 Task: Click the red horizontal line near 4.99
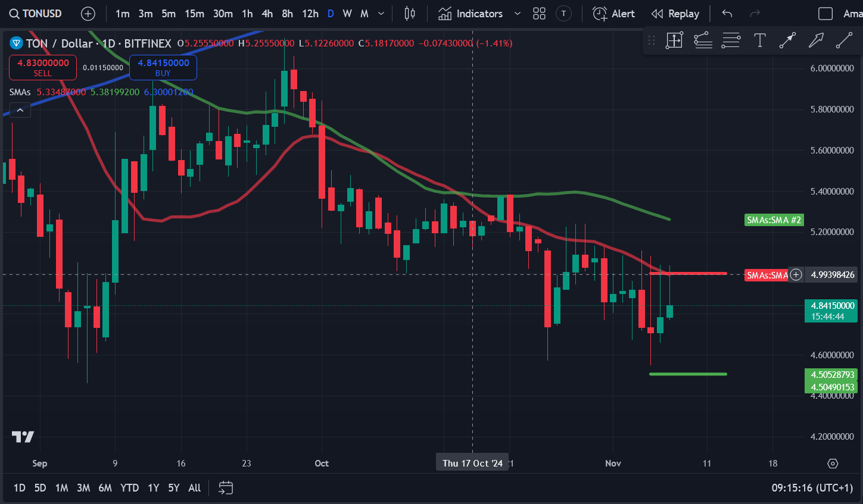coord(688,274)
